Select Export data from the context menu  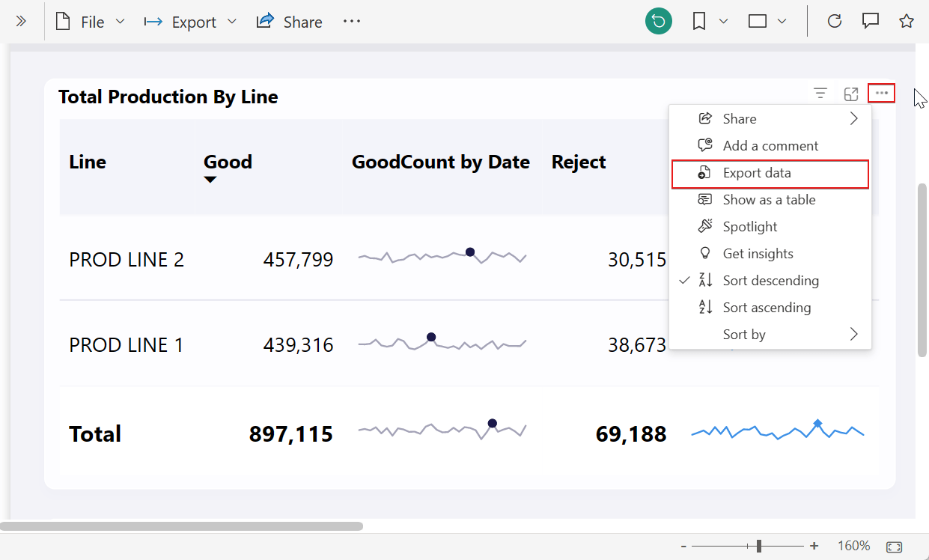point(756,172)
